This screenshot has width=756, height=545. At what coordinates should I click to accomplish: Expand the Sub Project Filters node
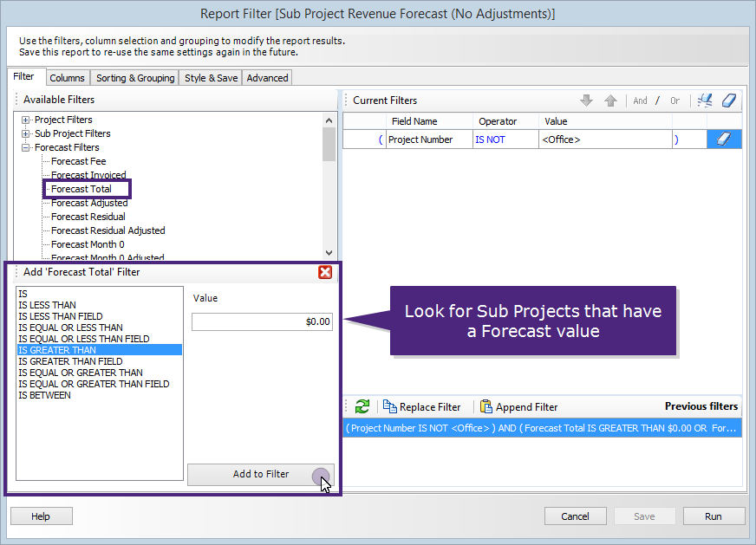click(x=26, y=133)
